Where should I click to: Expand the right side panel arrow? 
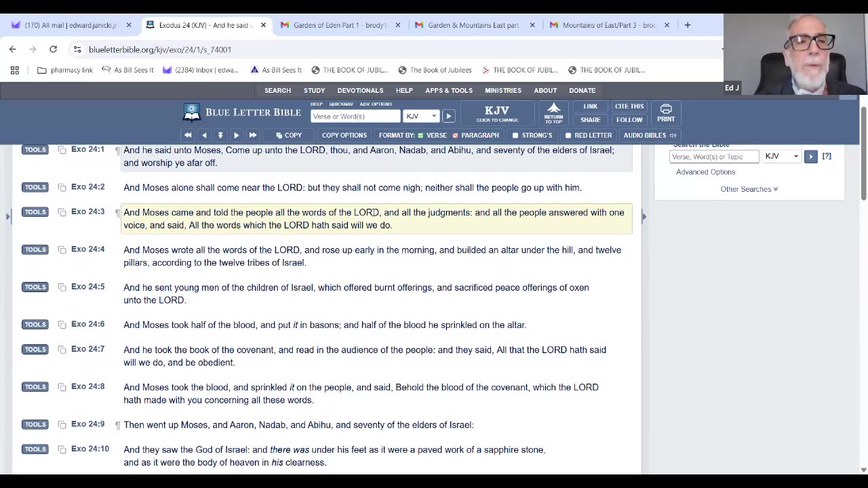(x=644, y=217)
